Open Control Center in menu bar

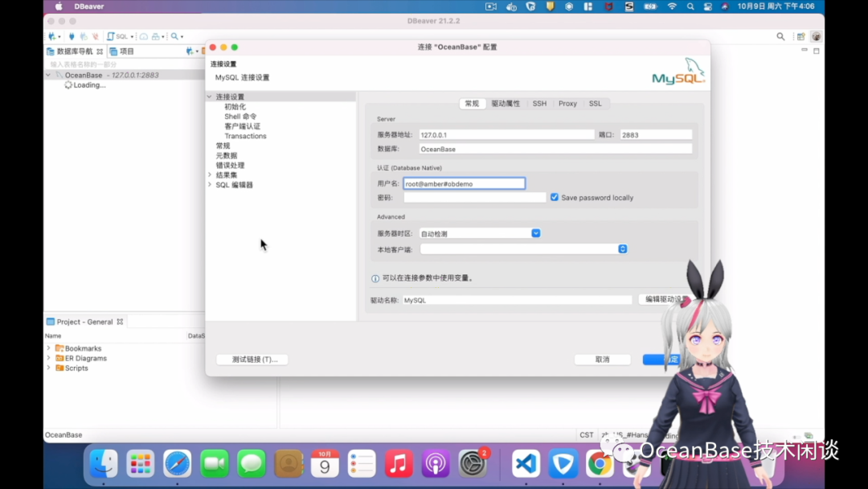pos(708,6)
